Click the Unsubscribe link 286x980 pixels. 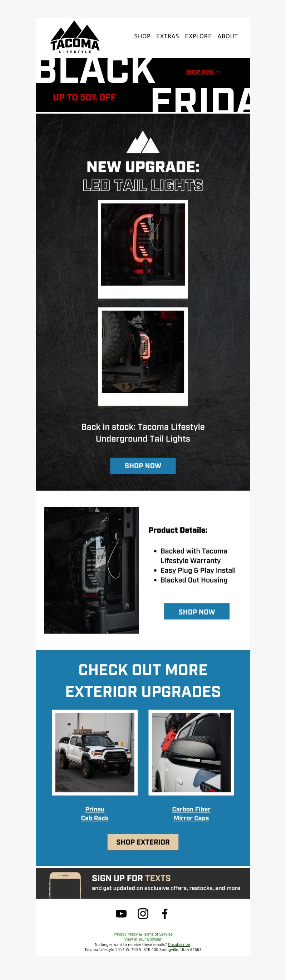(x=179, y=944)
